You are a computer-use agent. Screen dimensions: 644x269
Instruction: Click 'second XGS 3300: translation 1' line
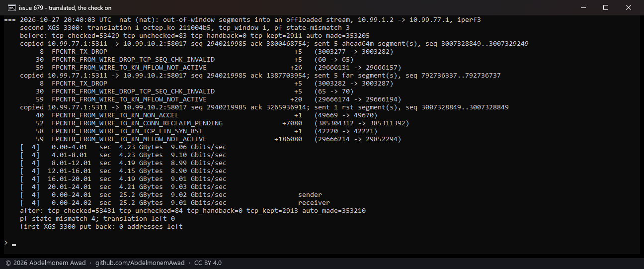coord(185,28)
